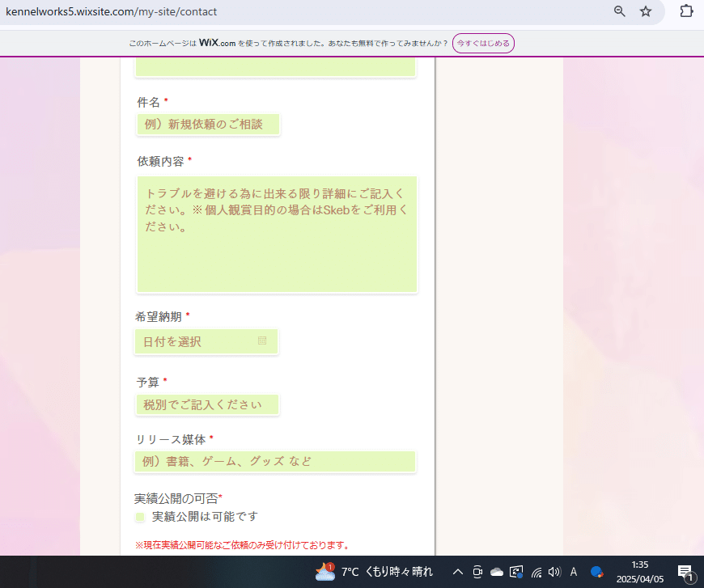This screenshot has width=704, height=588.
Task: Focus the 件名 subject input field
Action: (x=208, y=125)
